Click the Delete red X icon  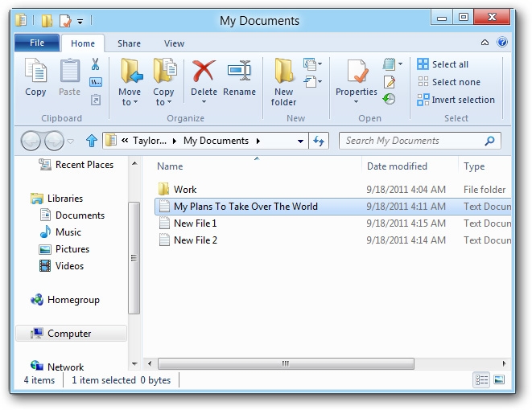pos(204,71)
